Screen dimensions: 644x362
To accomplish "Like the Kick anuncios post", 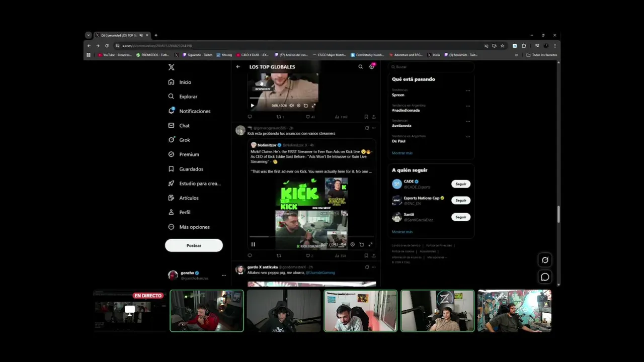I will coord(309,255).
